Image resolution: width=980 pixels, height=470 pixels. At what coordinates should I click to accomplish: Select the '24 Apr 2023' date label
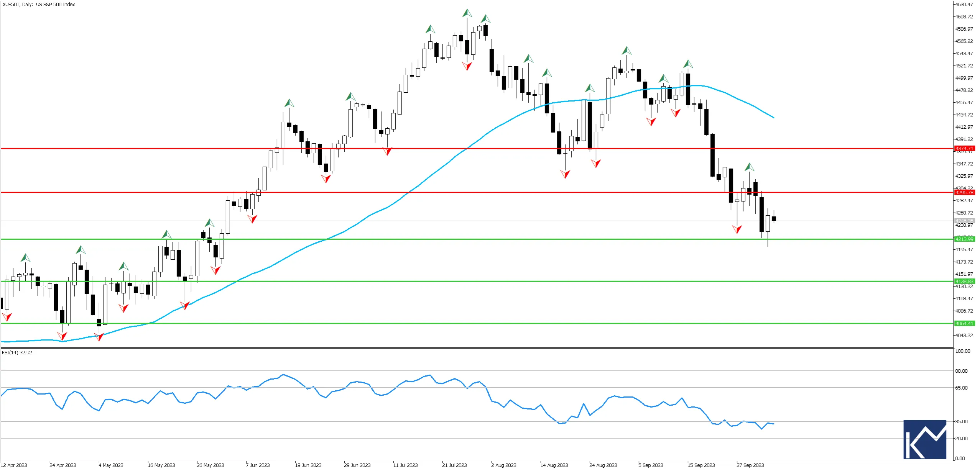63,465
